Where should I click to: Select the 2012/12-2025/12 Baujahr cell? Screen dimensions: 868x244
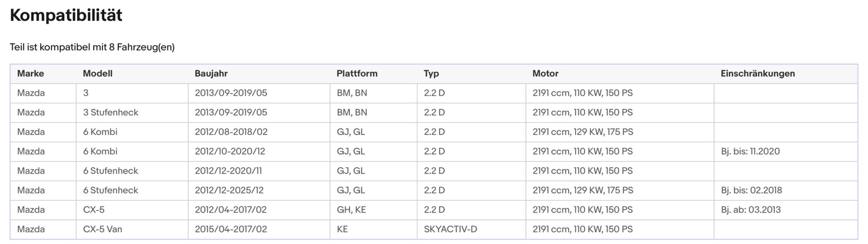coord(229,190)
